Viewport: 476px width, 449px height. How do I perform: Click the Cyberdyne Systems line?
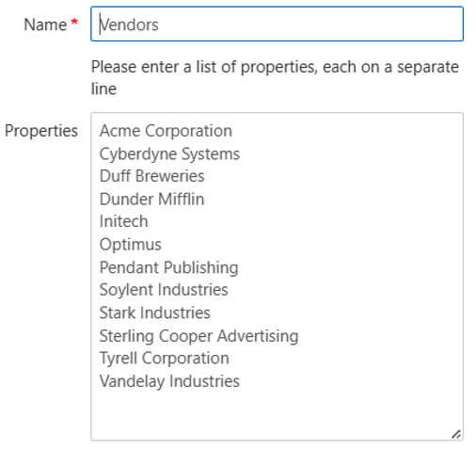[169, 153]
